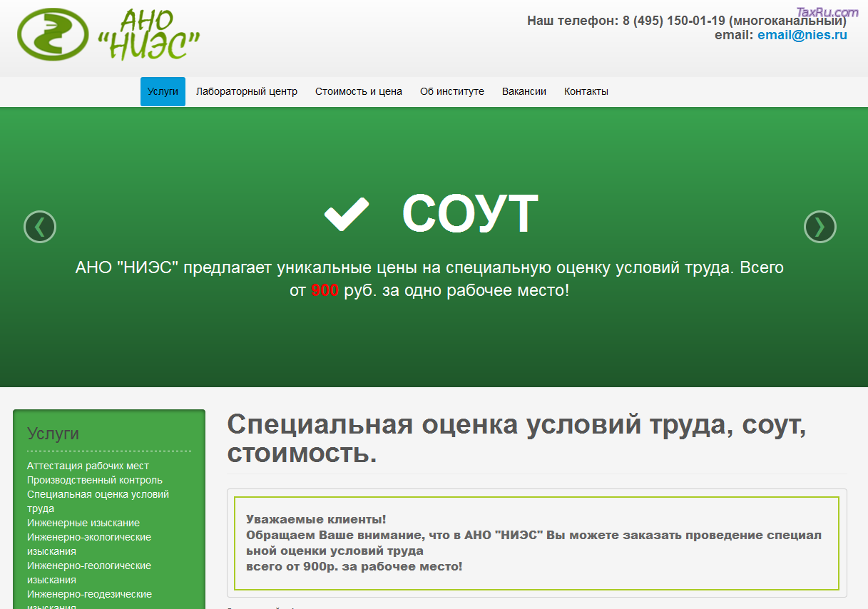
Task: Open the Об институте page
Action: tap(452, 91)
